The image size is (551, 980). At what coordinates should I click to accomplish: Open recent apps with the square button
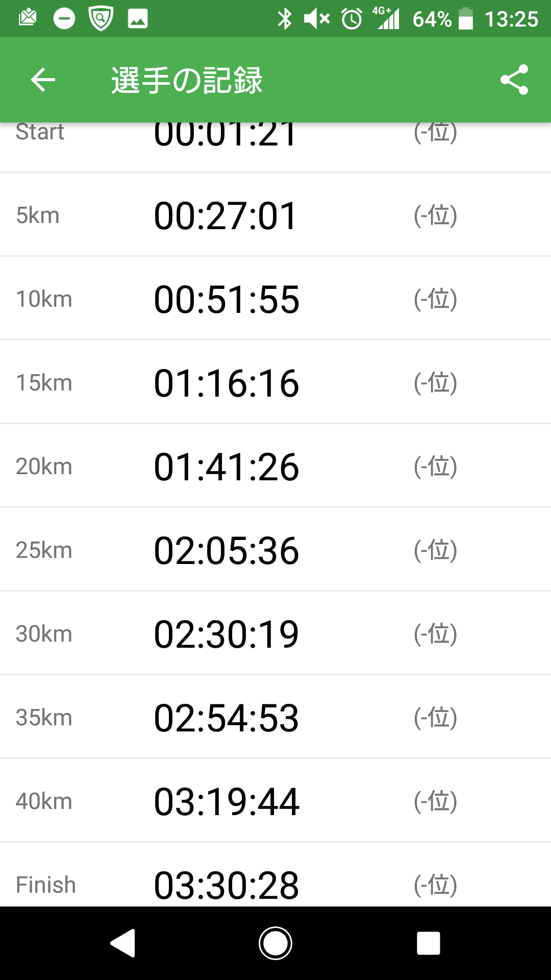(428, 943)
